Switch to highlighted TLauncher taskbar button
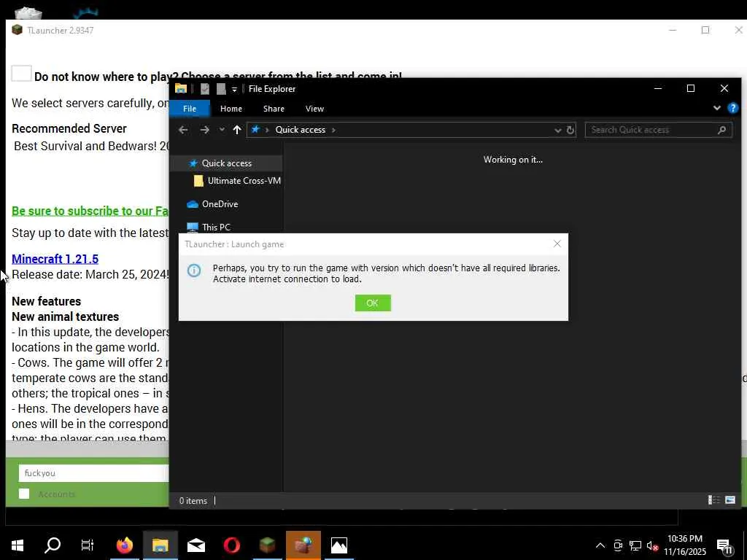 point(303,545)
